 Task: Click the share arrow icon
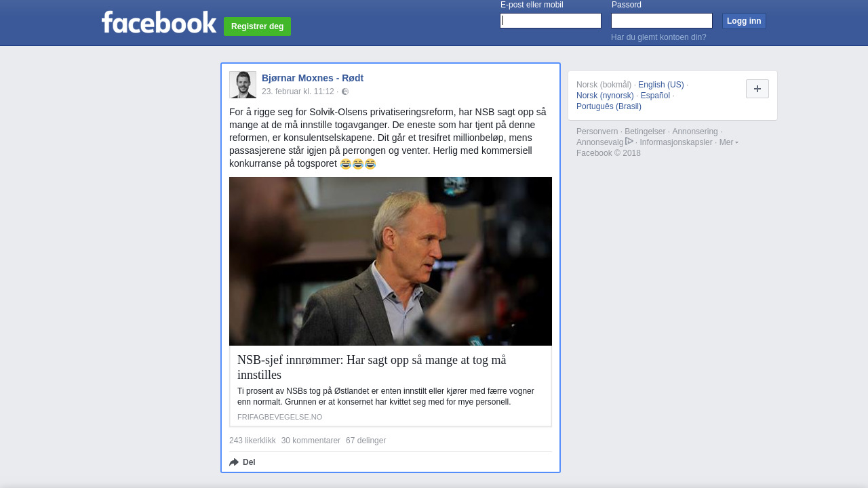[234, 462]
